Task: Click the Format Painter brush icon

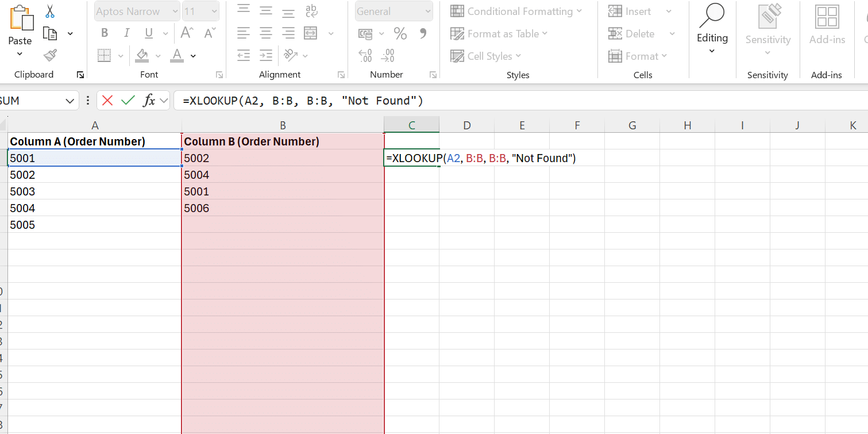Action: pos(50,55)
